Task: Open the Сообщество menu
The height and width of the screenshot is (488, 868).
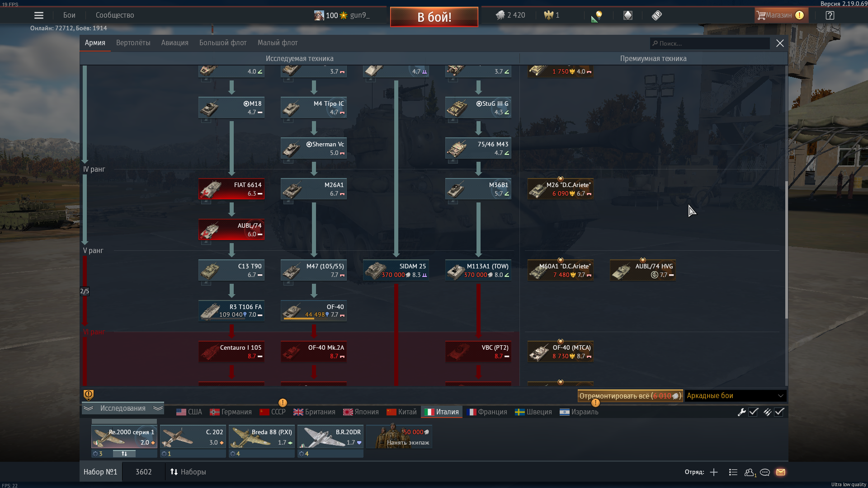Action: click(x=115, y=15)
